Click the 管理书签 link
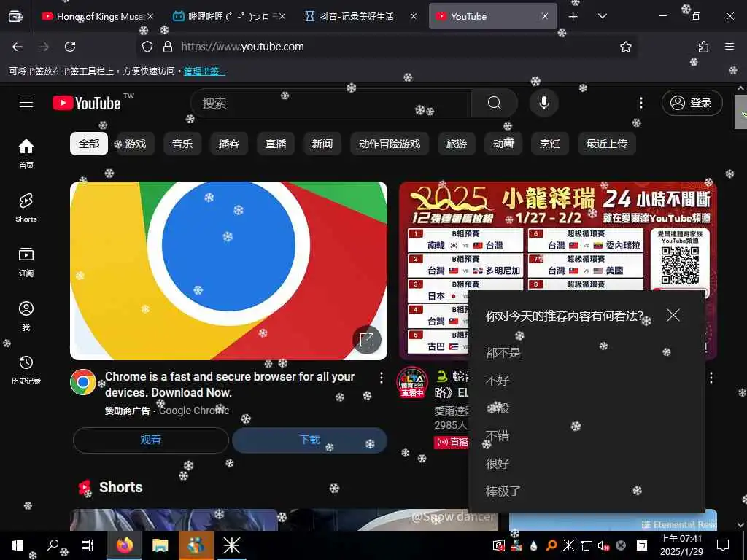The image size is (747, 560). point(204,71)
